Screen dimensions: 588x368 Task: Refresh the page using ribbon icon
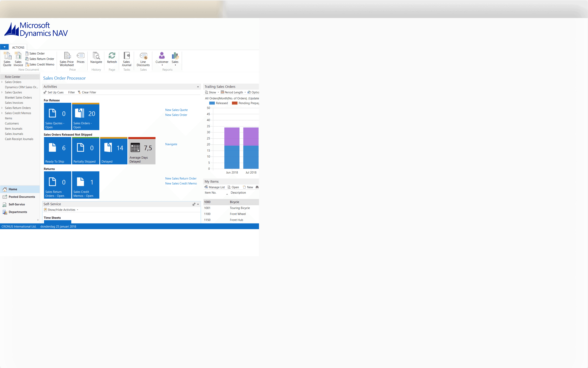[x=112, y=58]
